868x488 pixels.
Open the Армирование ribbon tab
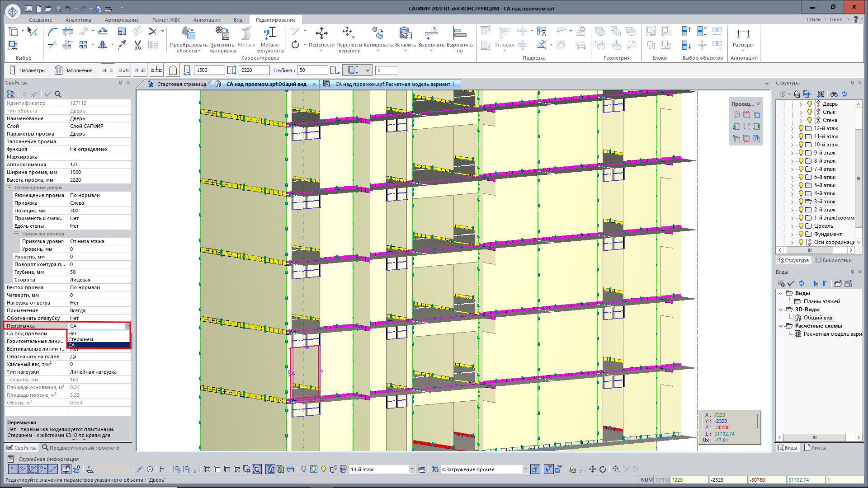tap(122, 20)
